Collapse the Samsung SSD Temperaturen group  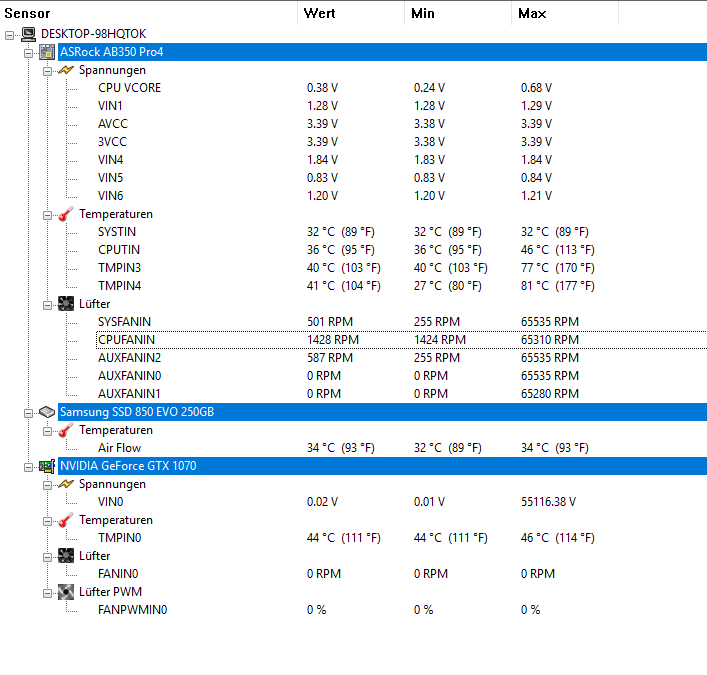[x=47, y=431]
